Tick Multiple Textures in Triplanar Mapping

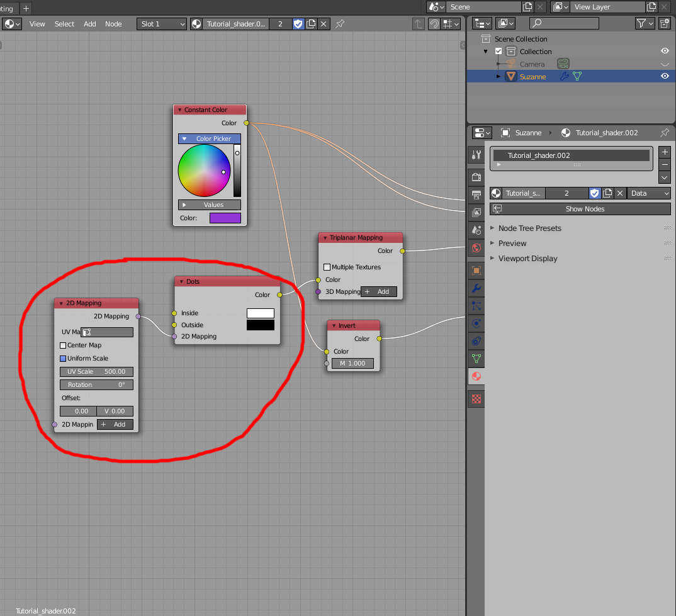tap(327, 267)
